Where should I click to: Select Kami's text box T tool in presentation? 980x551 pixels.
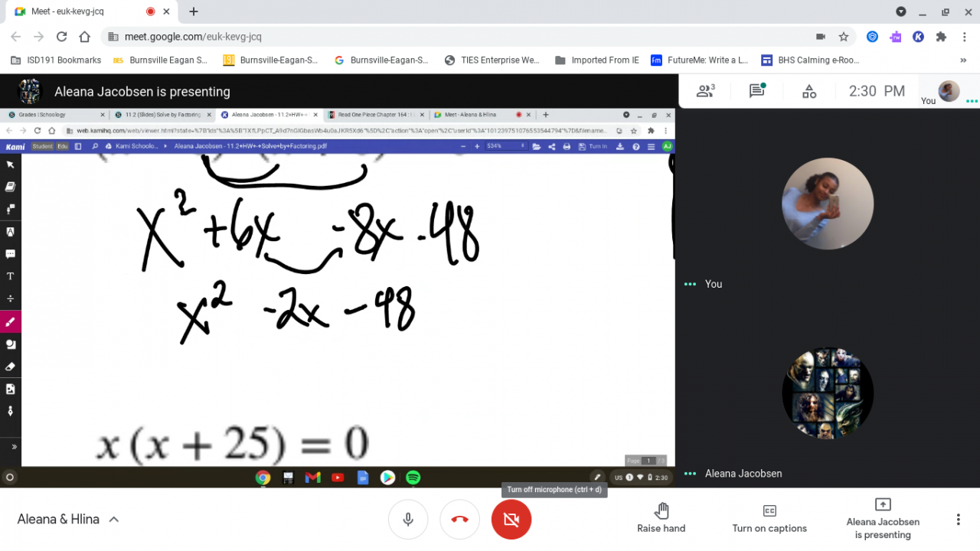click(x=11, y=276)
